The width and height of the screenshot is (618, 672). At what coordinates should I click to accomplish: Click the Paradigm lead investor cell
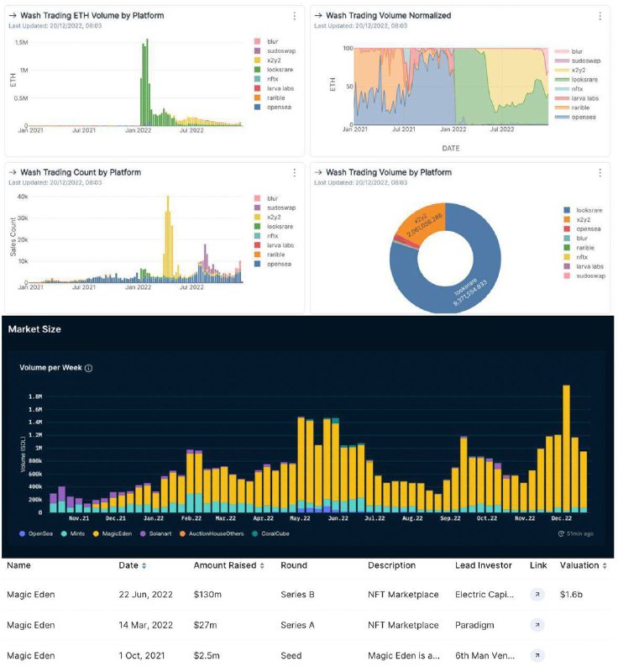pyautogui.click(x=474, y=625)
